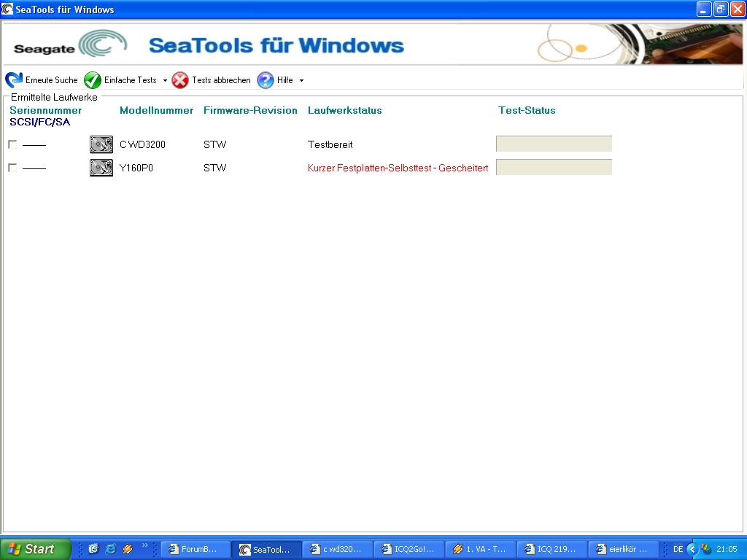Expand the quick launch overflow chevron

tap(145, 545)
